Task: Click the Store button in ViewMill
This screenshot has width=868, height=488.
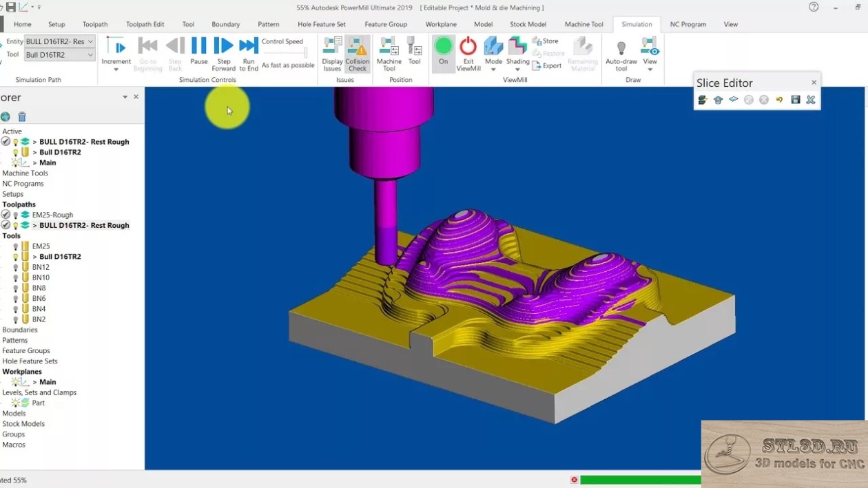Action: click(x=546, y=41)
